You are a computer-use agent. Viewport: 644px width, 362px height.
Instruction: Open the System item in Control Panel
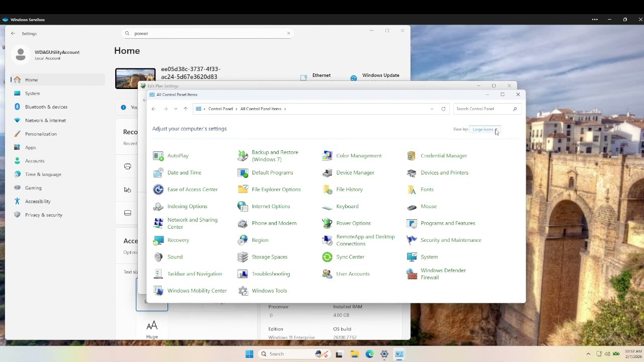pos(429,257)
